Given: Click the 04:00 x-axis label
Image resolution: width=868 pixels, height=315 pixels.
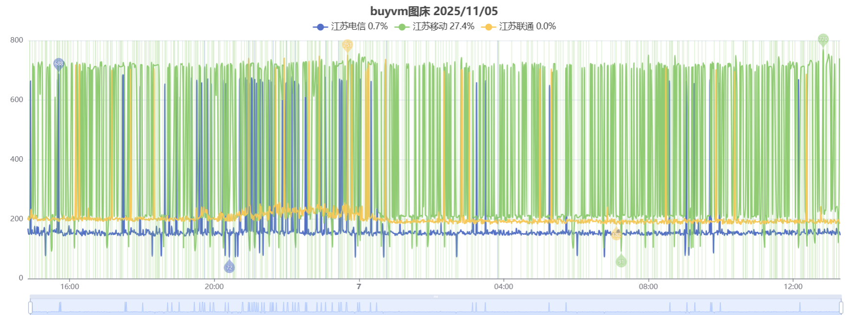Looking at the screenshot, I should (x=504, y=287).
